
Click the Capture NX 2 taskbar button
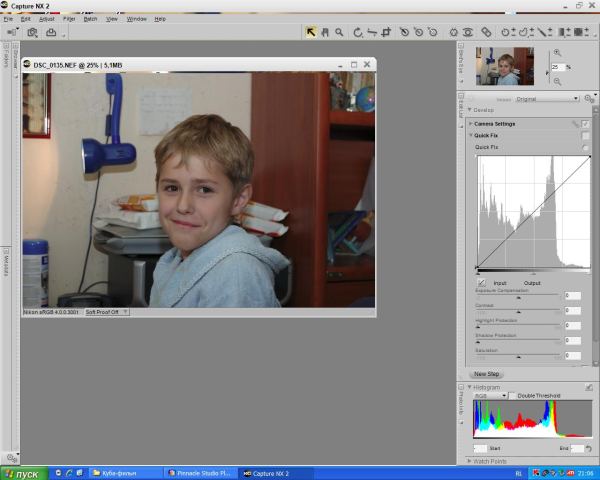point(276,473)
